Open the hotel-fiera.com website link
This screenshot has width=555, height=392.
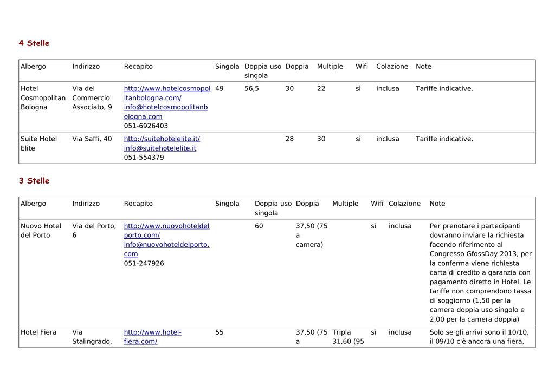pyautogui.click(x=152, y=337)
